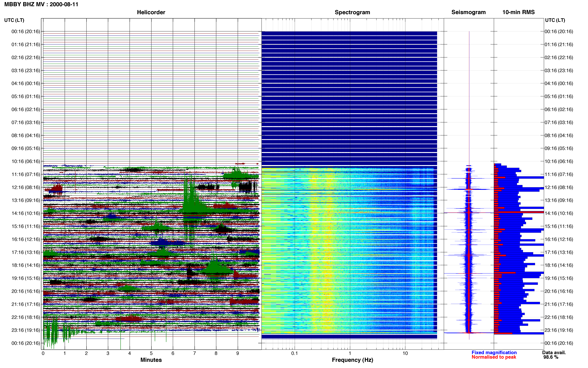This screenshot has height=368, width=588.
Task: Click left time label '16:16 (12:16)'
Action: pyautogui.click(x=26, y=239)
